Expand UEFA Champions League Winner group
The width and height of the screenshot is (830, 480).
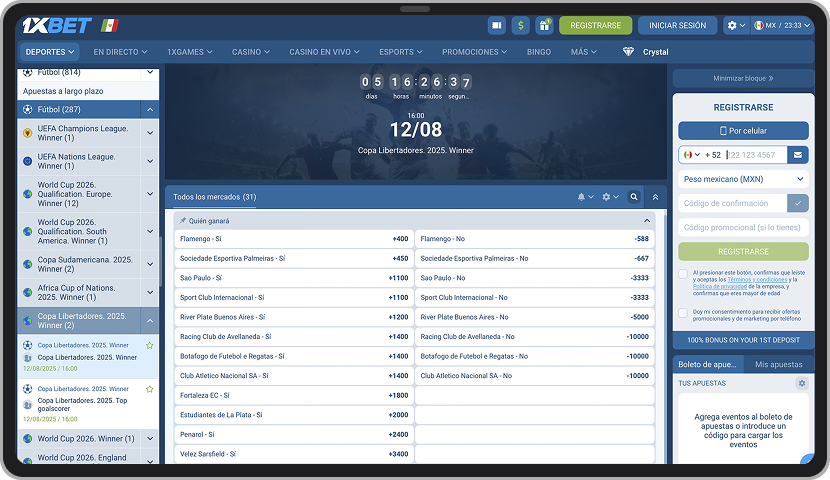150,133
